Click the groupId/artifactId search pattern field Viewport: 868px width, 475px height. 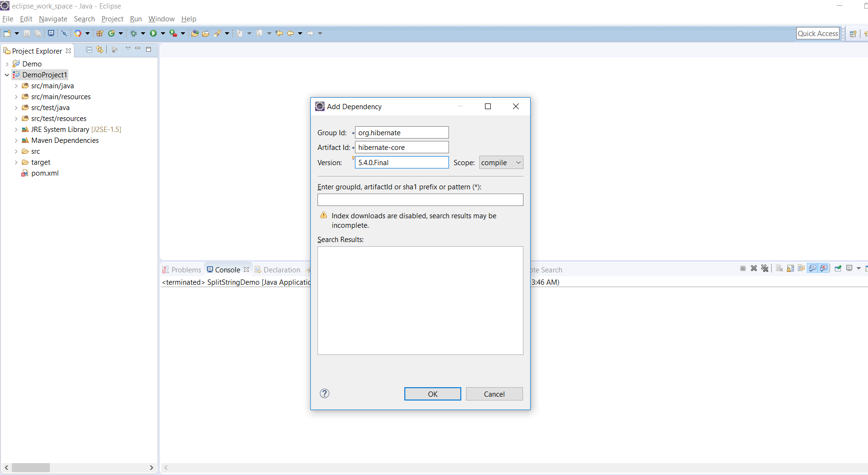point(420,200)
